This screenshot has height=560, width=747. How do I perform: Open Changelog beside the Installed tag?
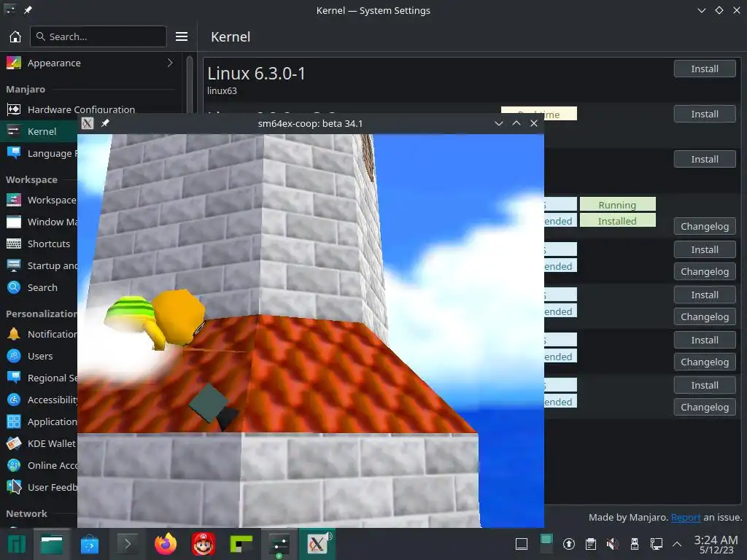705,226
